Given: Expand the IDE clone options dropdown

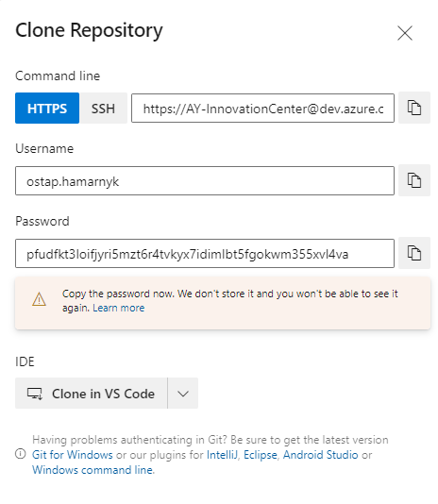Looking at the screenshot, I should [183, 394].
